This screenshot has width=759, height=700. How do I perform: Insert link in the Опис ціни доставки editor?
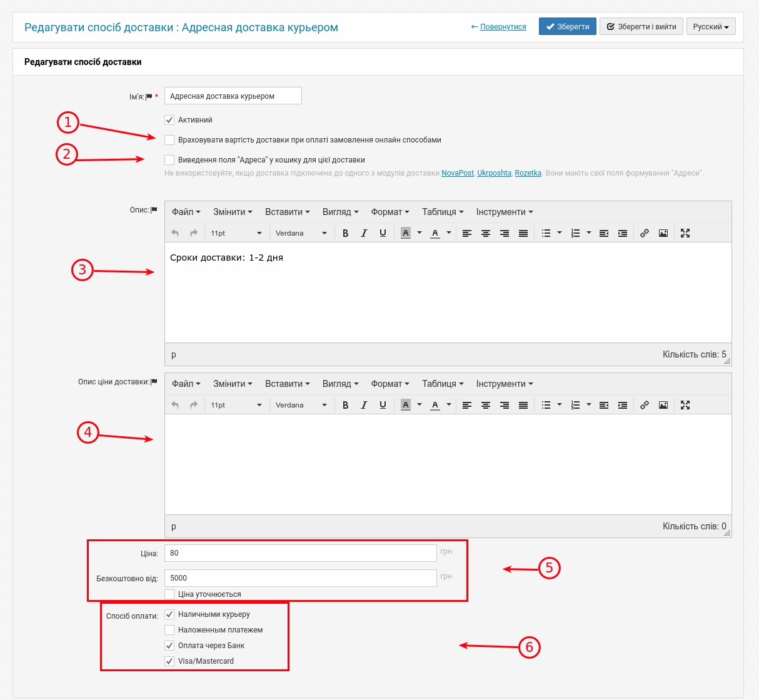coord(645,405)
